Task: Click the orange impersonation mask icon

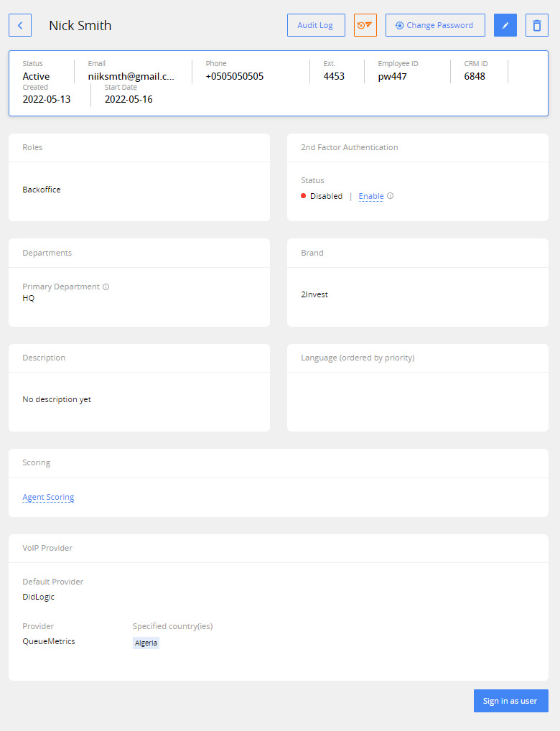Action: (x=365, y=25)
